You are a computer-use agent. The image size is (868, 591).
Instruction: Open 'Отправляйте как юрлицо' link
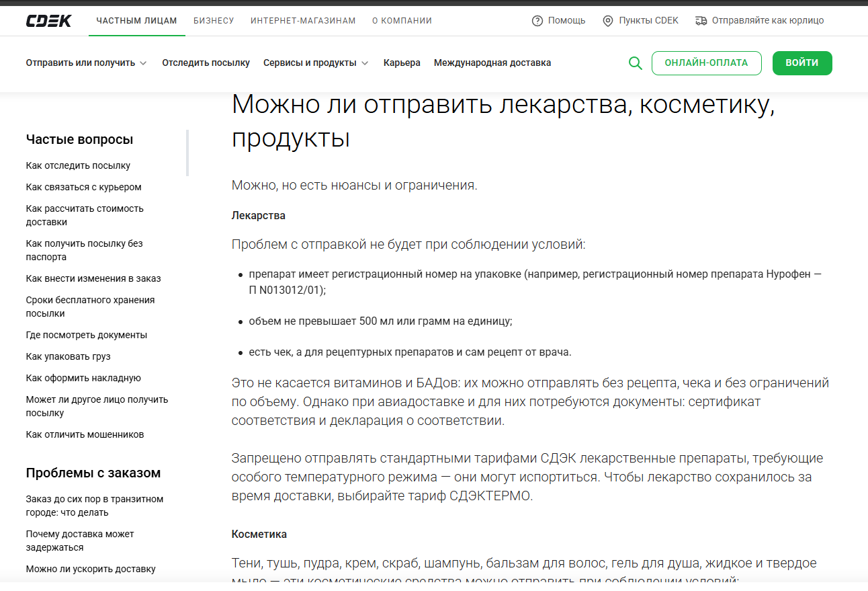point(768,21)
